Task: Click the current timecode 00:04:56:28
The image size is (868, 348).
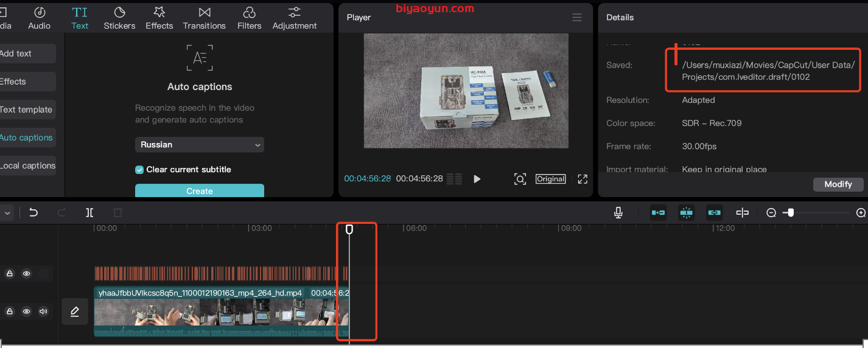Action: (368, 179)
